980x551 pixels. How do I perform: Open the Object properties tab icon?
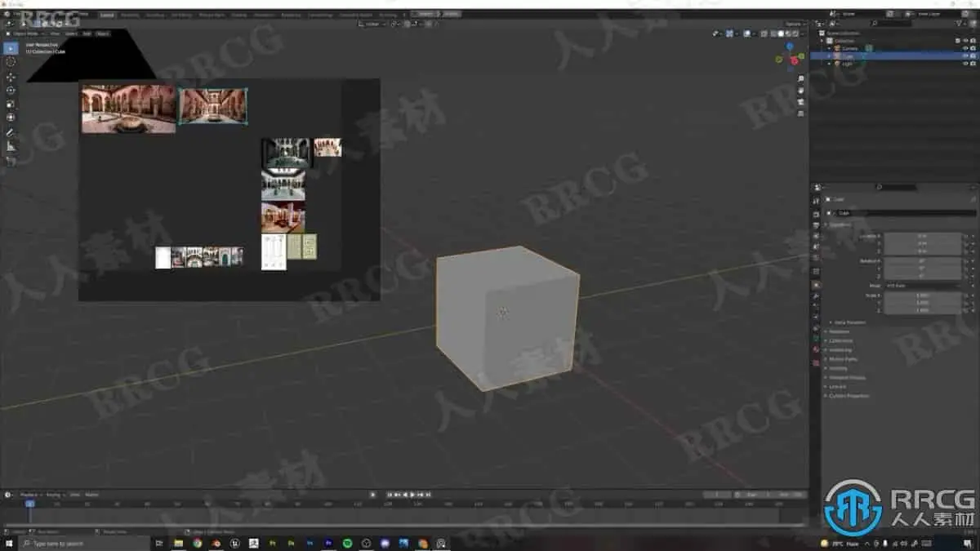[x=815, y=285]
